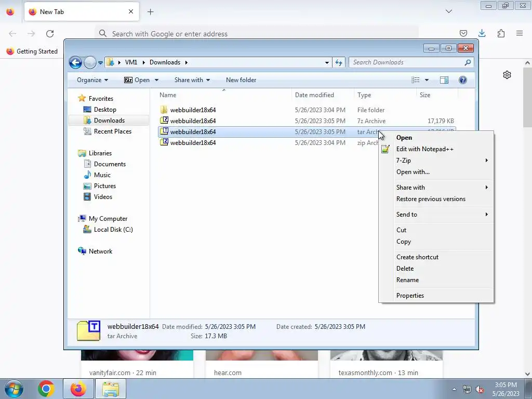The height and width of the screenshot is (399, 532).
Task: Open a new Firefox tab with plus
Action: pyautogui.click(x=150, y=12)
